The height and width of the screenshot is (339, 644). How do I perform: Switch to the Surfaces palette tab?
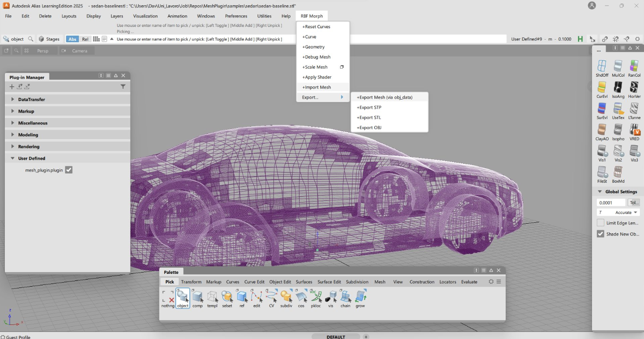pyautogui.click(x=304, y=282)
